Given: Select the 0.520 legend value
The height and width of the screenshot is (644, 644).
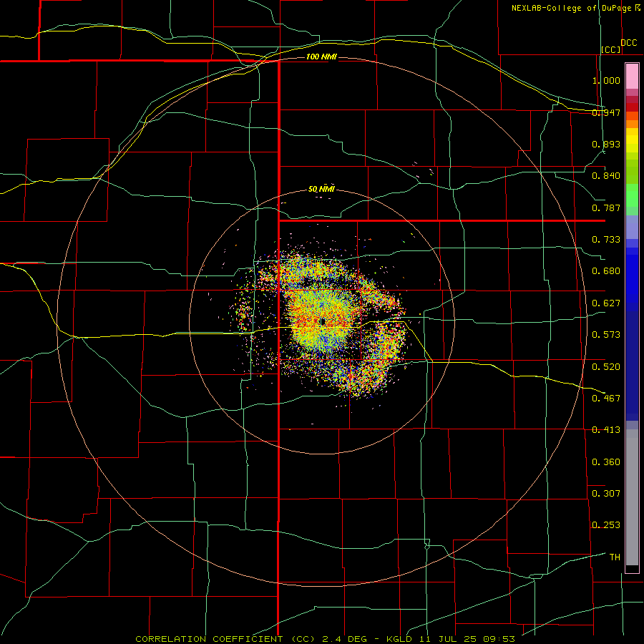Looking at the screenshot, I should tap(606, 367).
